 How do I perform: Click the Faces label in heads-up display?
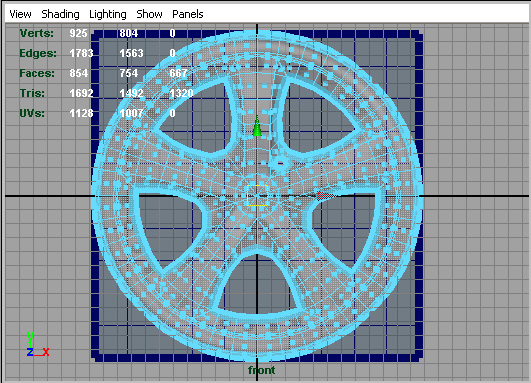[37, 73]
